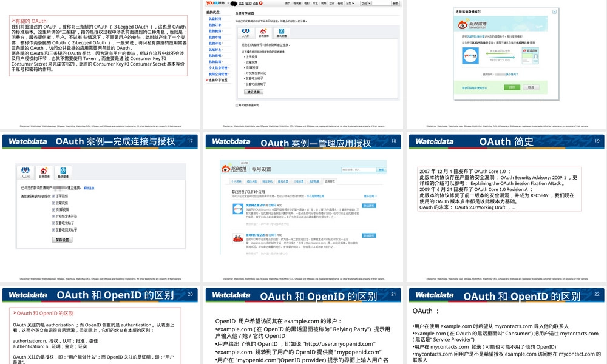
Task: Toggle the 在看吧回复帖子 checkbox on slide 17
Action: pos(53,230)
